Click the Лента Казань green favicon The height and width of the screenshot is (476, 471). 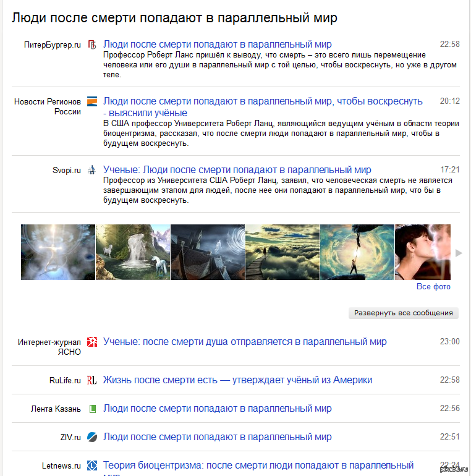93,409
